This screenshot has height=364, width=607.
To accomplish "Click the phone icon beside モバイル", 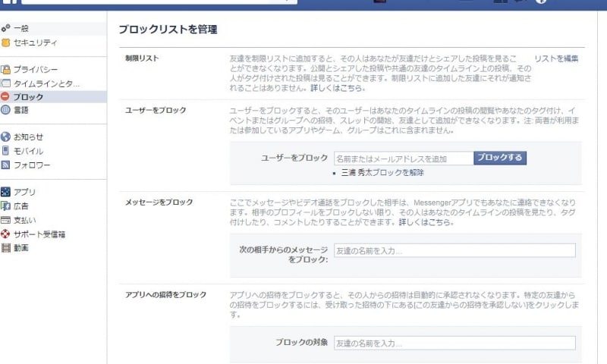I will (x=5, y=150).
